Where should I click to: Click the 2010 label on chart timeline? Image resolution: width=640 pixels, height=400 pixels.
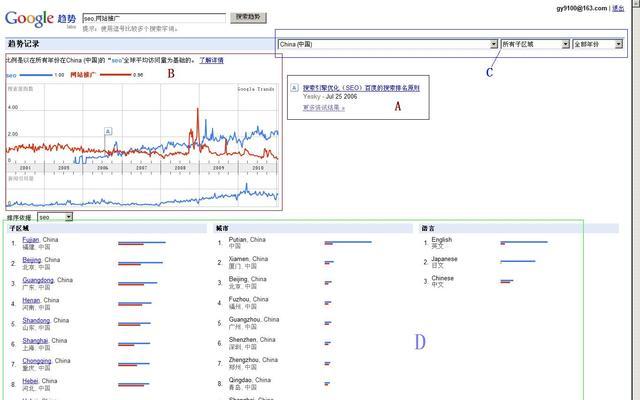click(x=258, y=168)
